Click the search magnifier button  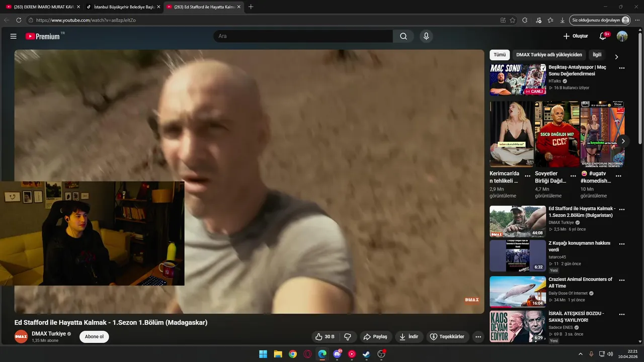404,36
